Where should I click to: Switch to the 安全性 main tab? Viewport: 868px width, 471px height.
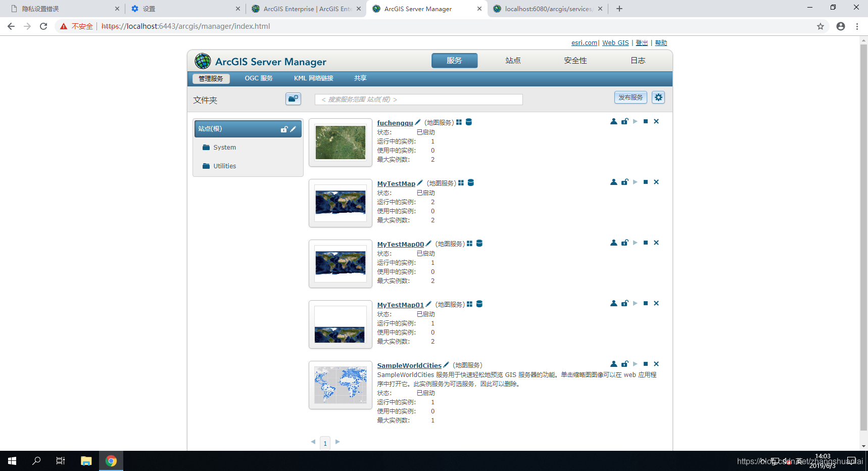(x=575, y=61)
